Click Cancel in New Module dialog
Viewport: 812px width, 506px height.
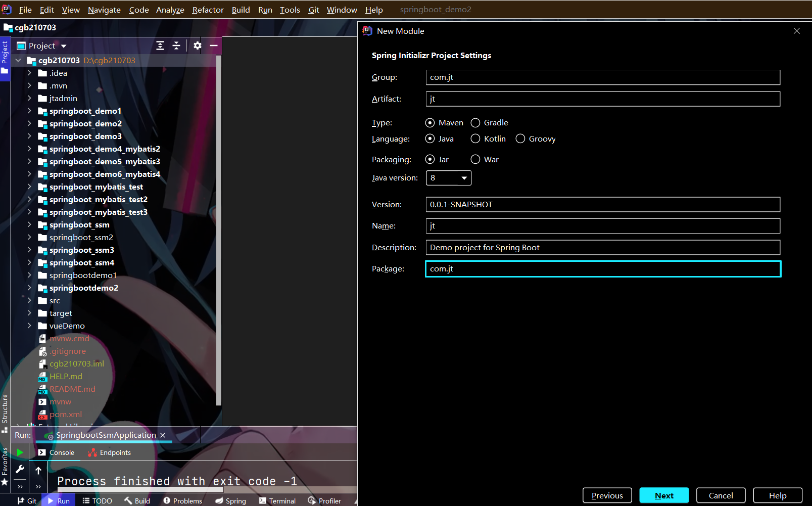[721, 495]
